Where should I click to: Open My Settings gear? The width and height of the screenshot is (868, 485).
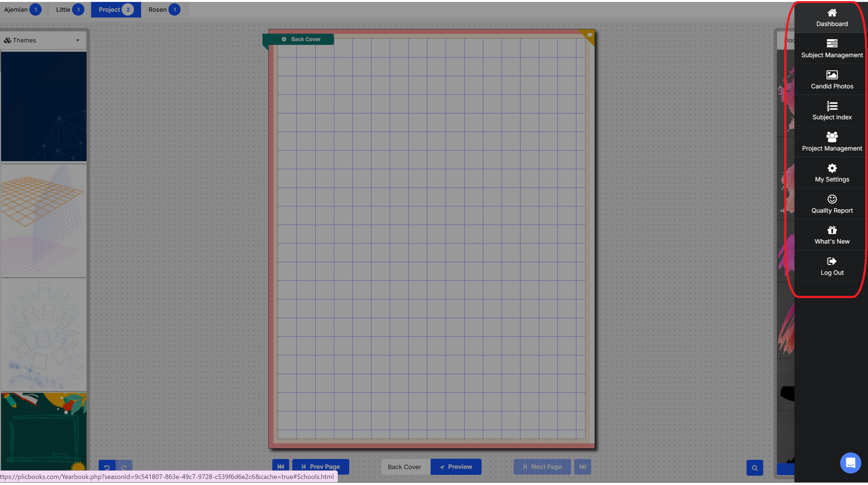pyautogui.click(x=832, y=173)
